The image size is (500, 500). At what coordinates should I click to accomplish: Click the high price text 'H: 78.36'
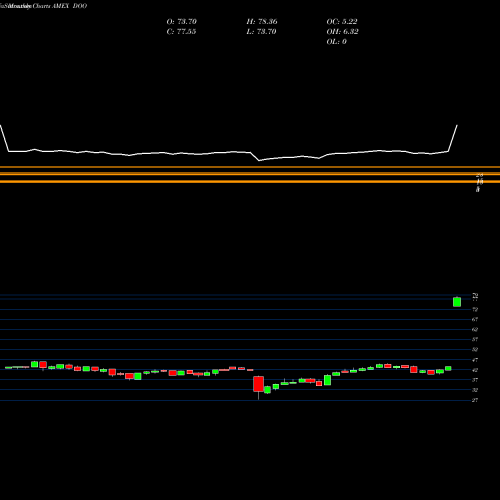click(262, 22)
